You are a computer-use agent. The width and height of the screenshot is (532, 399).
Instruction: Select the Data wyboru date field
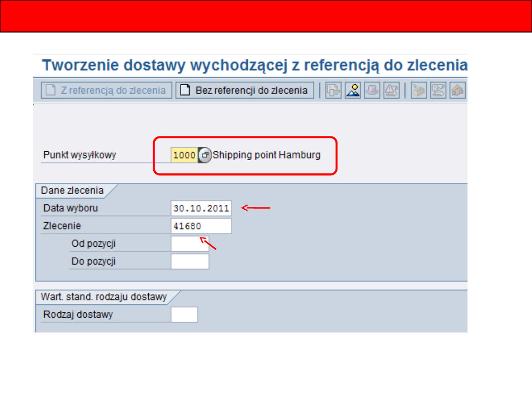pos(201,208)
